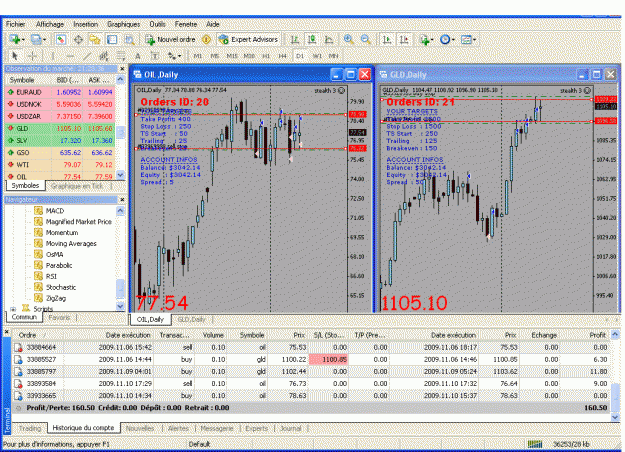Select the vertical line tool
625x452 pixels.
click(52, 56)
